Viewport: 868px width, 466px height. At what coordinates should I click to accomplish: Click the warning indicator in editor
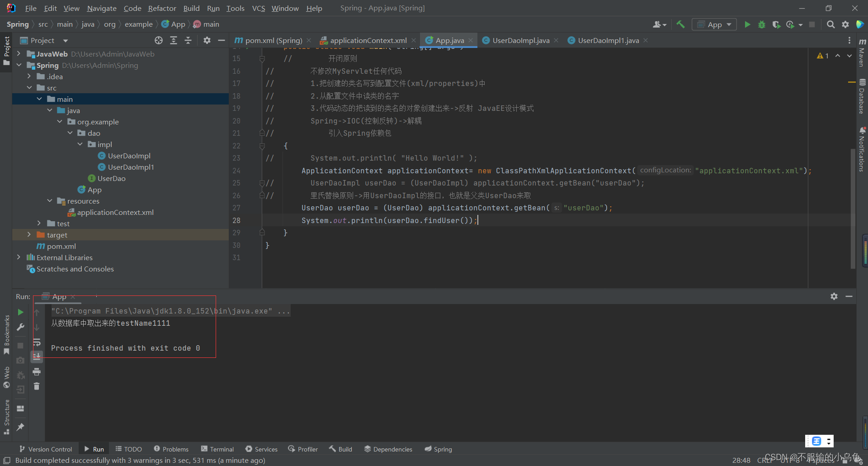tap(823, 56)
